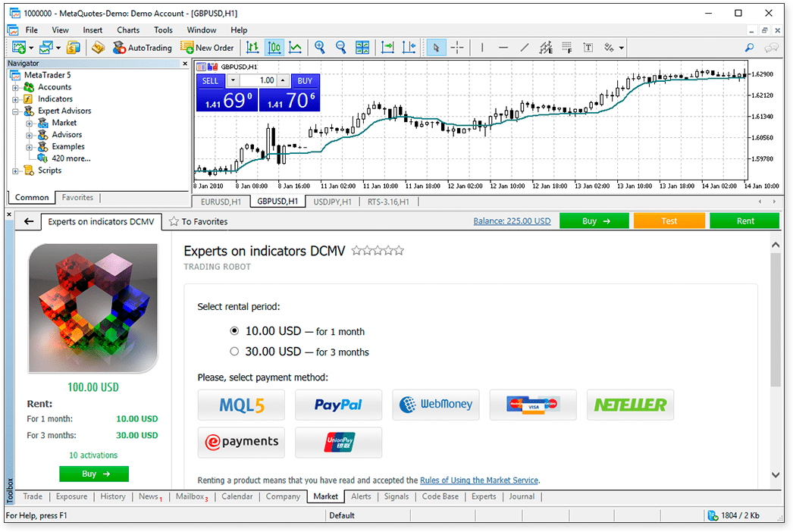
Task: Expand the Advisors tree node
Action: point(30,135)
